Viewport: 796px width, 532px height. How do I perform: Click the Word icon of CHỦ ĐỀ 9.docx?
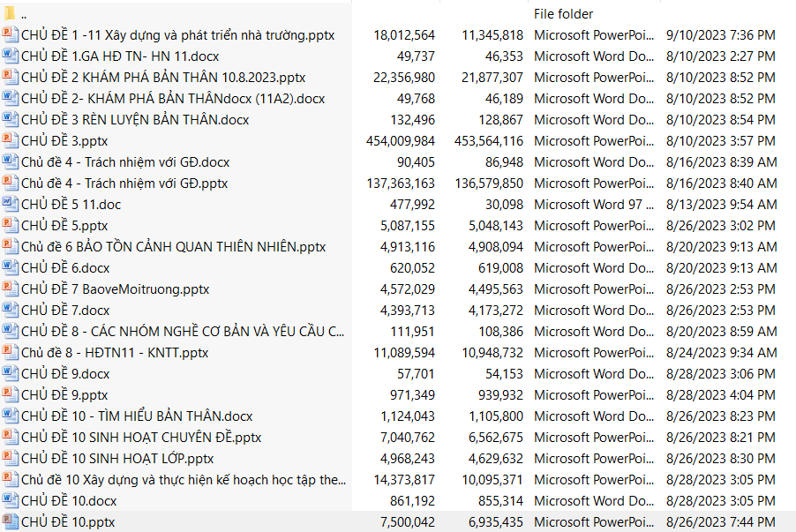coord(10,374)
